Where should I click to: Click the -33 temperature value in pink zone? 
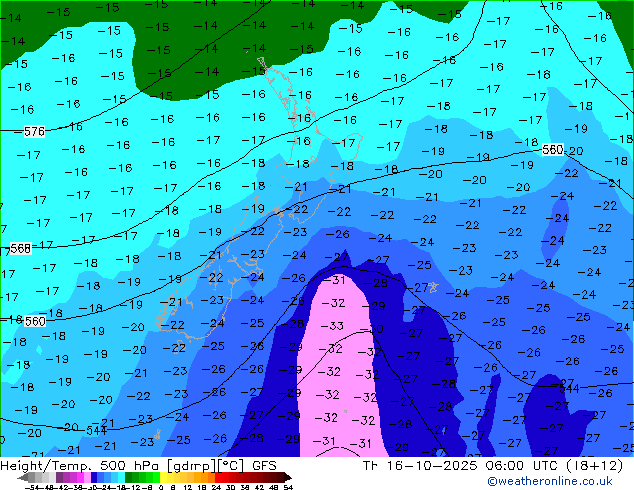pyautogui.click(x=332, y=325)
